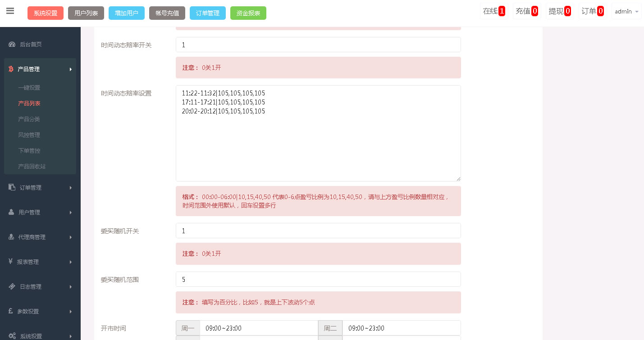Open 风控管理 submenu item
The width and height of the screenshot is (644, 340).
point(29,135)
